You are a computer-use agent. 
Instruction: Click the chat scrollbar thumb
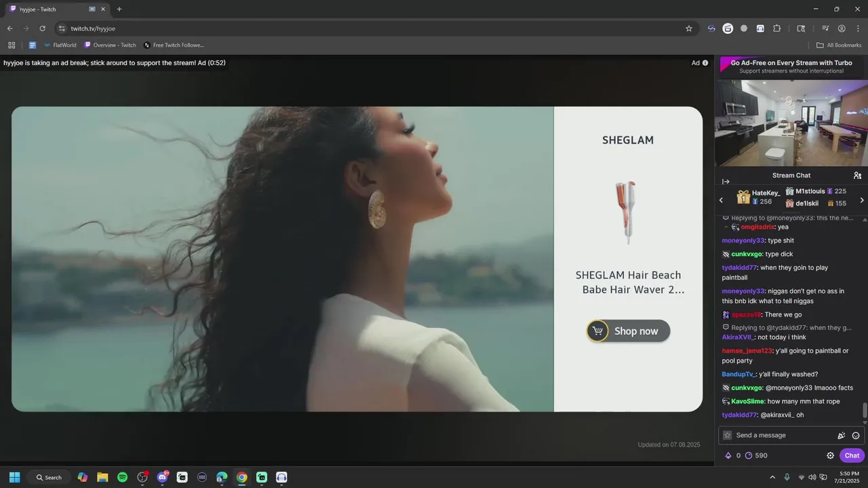865,411
